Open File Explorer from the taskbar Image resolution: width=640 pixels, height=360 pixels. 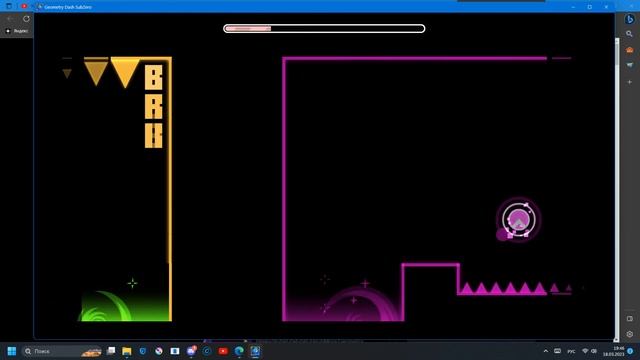coord(127,351)
